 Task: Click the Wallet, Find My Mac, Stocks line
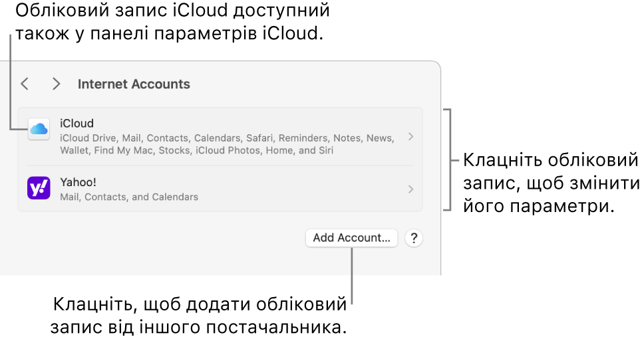pos(197,151)
